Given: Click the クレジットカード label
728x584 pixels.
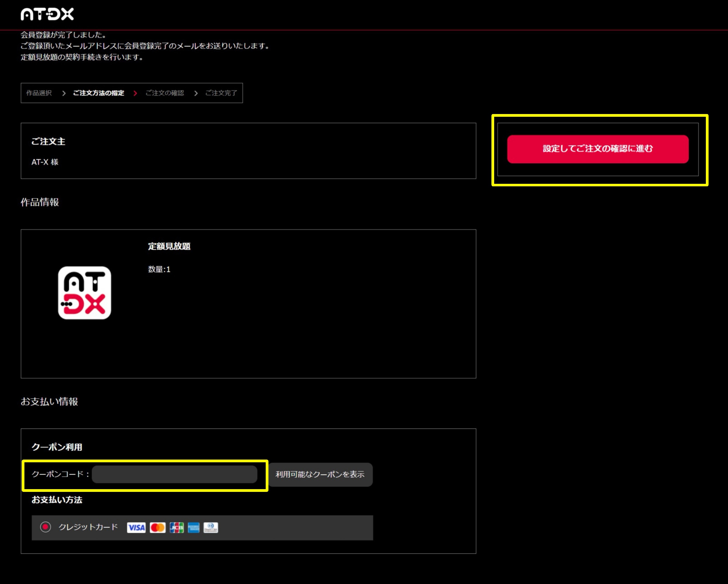Looking at the screenshot, I should pos(88,527).
